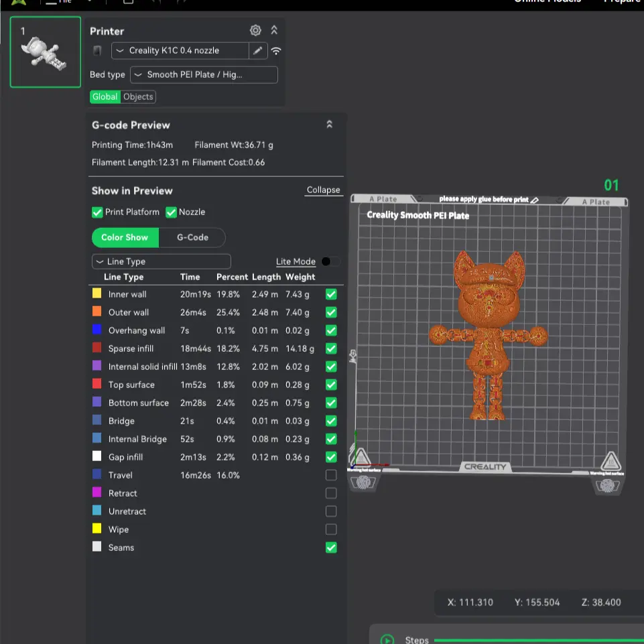Open the Bed type Smooth PEI Plate dropdown
Screen dimensions: 644x644
[x=204, y=75]
